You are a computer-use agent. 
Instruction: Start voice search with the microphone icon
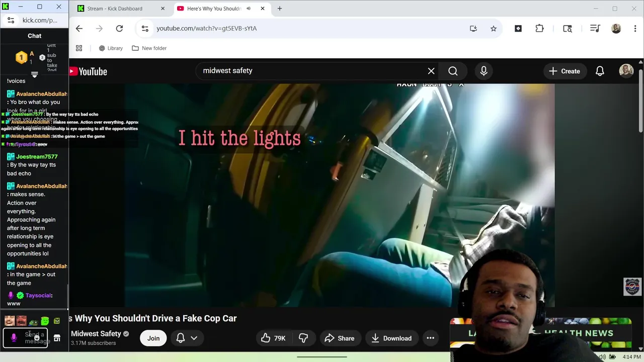click(x=484, y=71)
